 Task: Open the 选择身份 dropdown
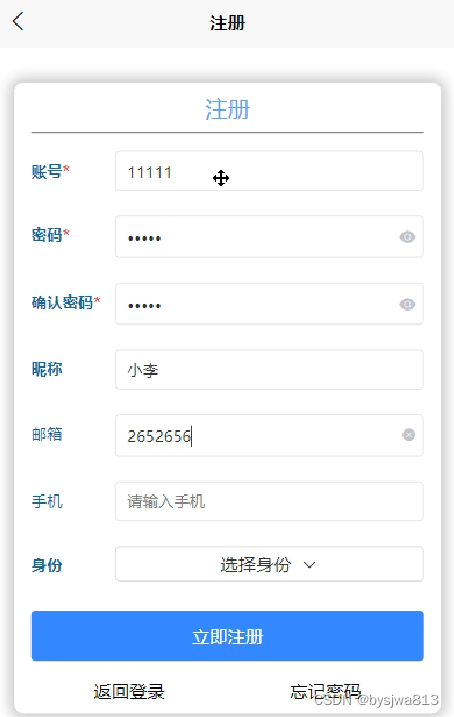(269, 564)
